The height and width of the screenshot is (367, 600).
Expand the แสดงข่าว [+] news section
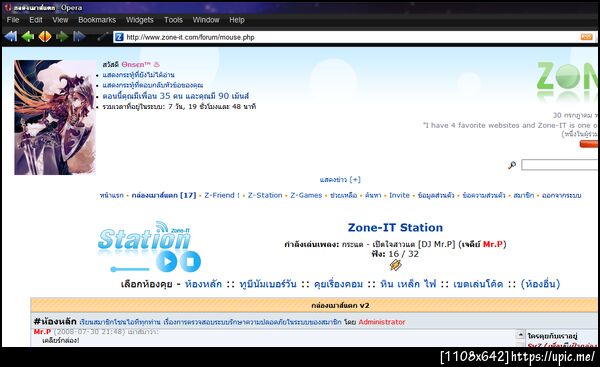(x=340, y=179)
